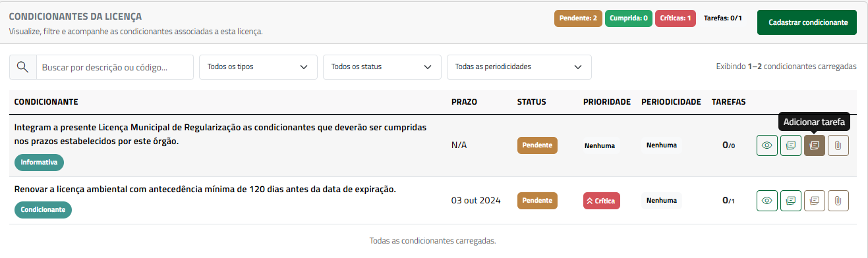This screenshot has height=258, width=868.
Task: Open the Todos os tipos dropdown
Action: coord(258,66)
